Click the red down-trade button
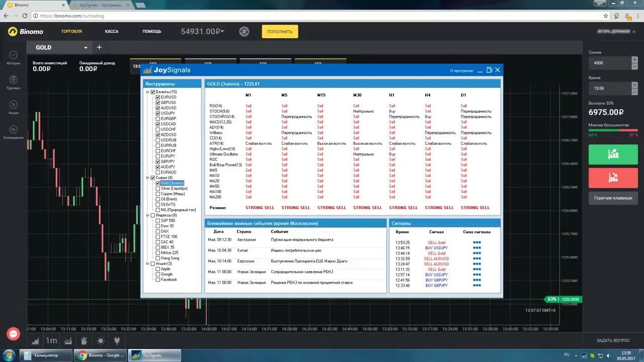The height and width of the screenshot is (362, 644). coord(613,177)
